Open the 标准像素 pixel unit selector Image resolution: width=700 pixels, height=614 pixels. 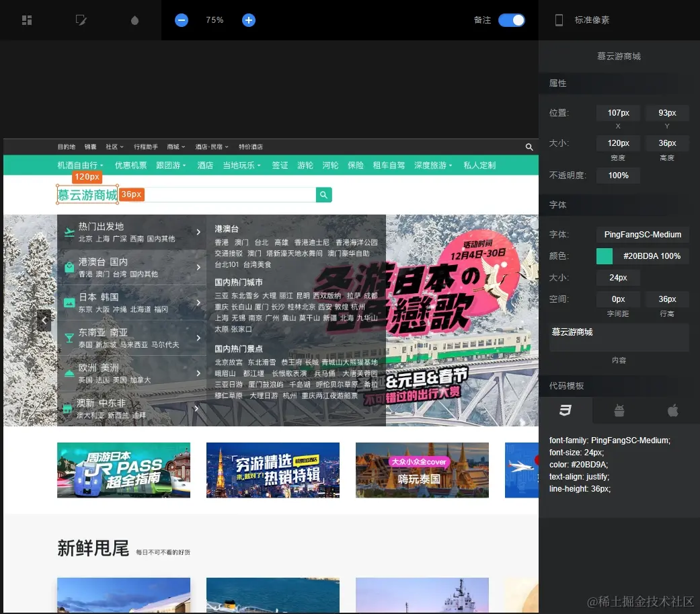592,20
